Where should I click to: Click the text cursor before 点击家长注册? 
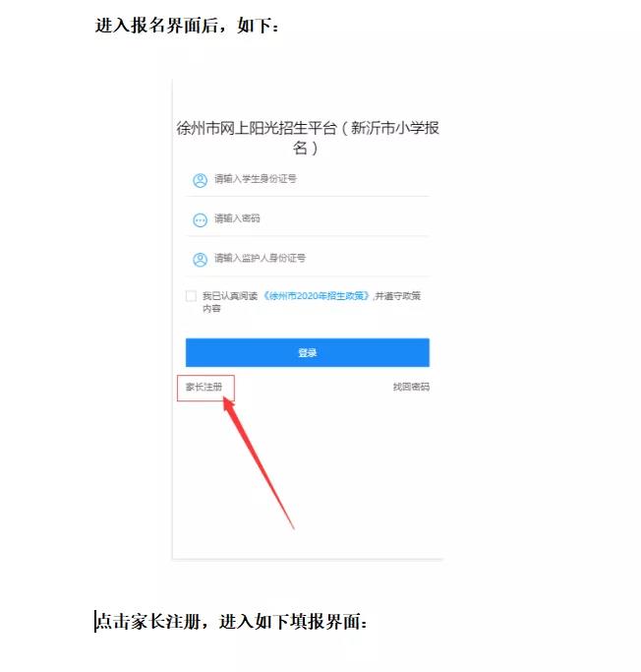pos(95,622)
